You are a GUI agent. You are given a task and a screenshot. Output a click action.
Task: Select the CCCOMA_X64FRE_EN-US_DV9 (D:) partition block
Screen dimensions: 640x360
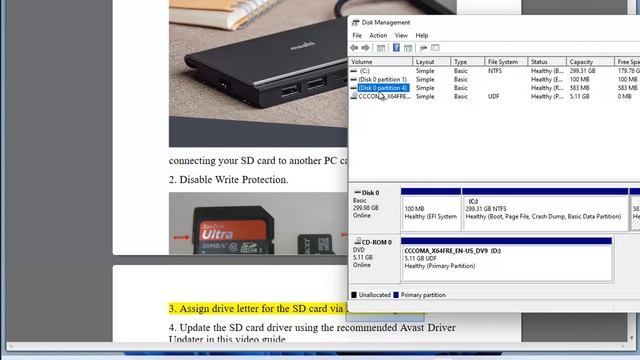coord(507,259)
